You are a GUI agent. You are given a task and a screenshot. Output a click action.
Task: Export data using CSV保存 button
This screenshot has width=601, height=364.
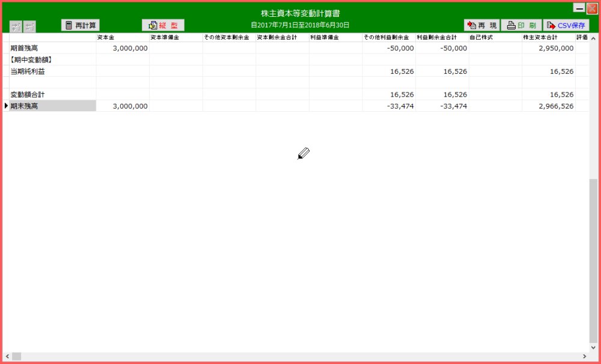[566, 25]
